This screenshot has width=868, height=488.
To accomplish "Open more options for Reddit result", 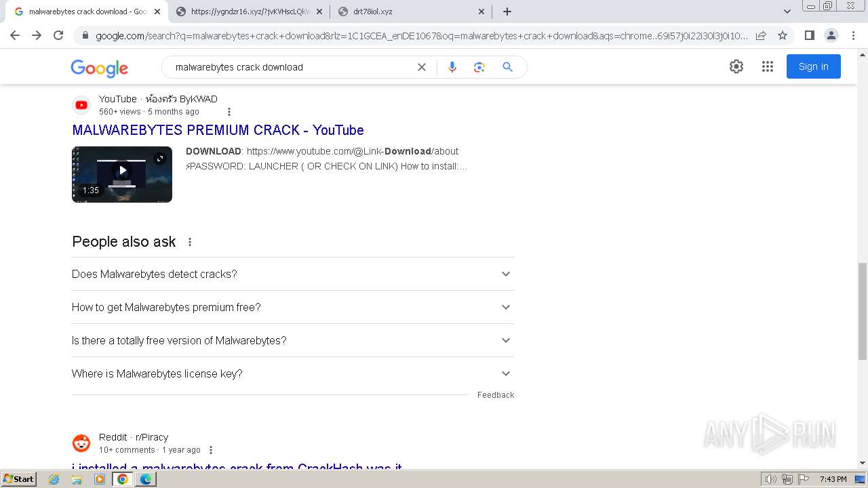I will tap(211, 450).
